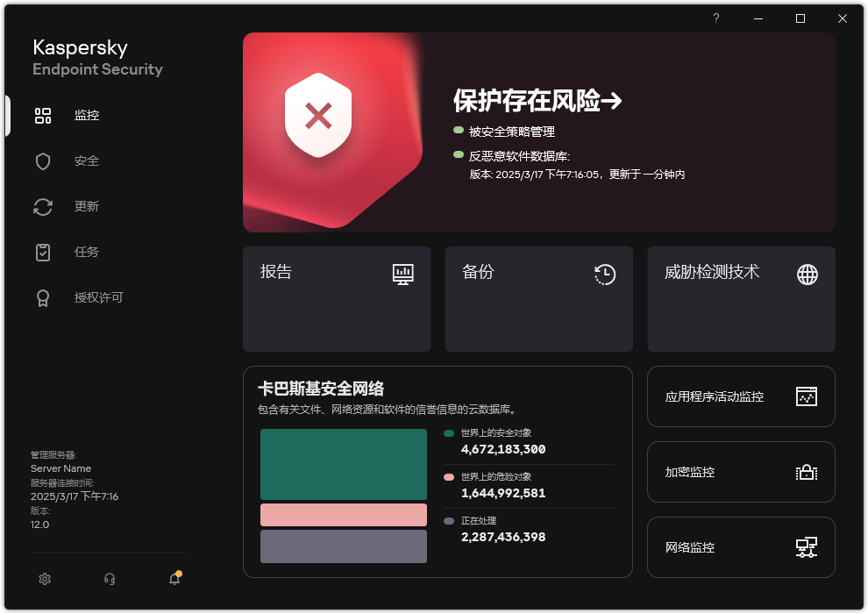Click the monitor icon on the 报告 card
Image resolution: width=868 pixels, height=614 pixels.
[x=402, y=275]
